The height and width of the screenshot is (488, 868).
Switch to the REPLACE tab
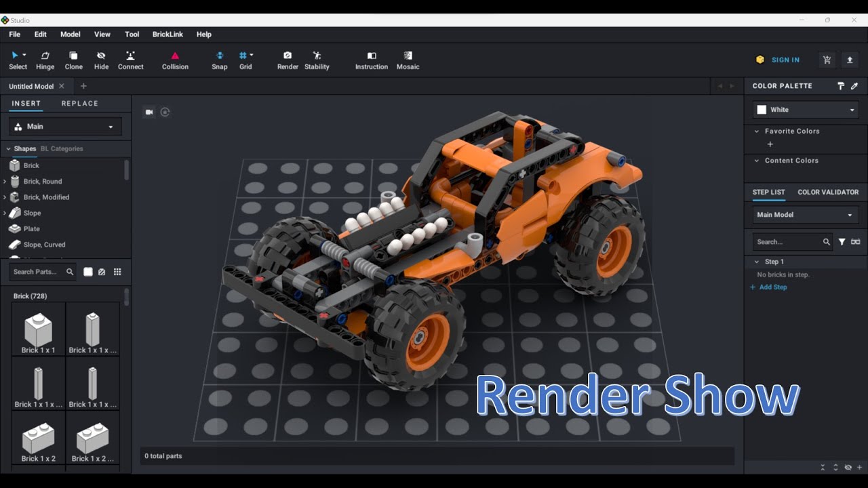[80, 104]
